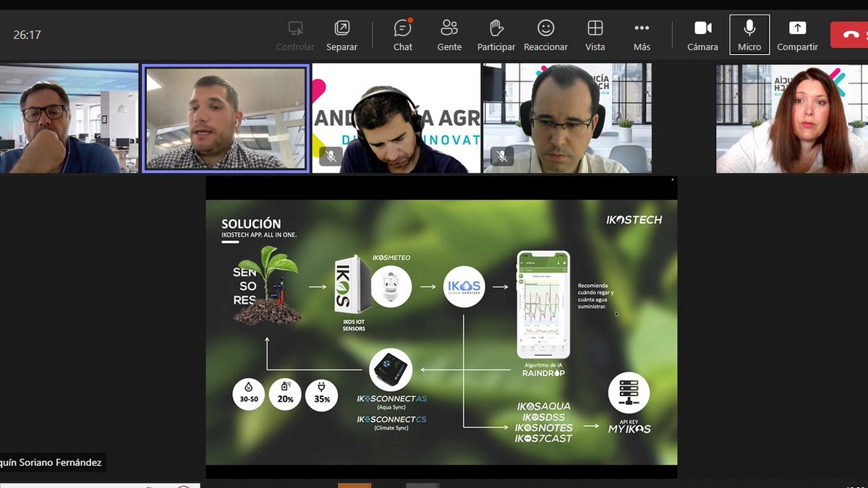The width and height of the screenshot is (868, 488).
Task: Open the Chat panel
Action: click(403, 35)
